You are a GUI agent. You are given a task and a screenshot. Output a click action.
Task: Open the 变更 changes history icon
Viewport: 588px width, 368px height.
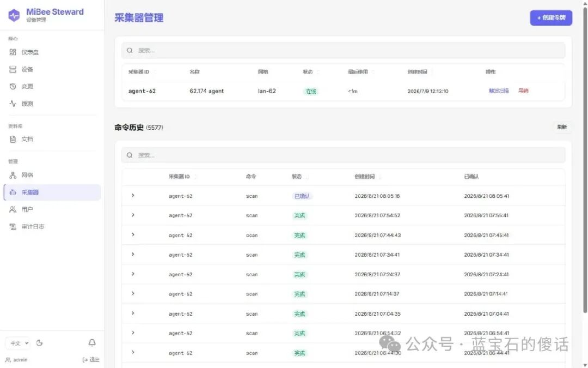(x=13, y=86)
